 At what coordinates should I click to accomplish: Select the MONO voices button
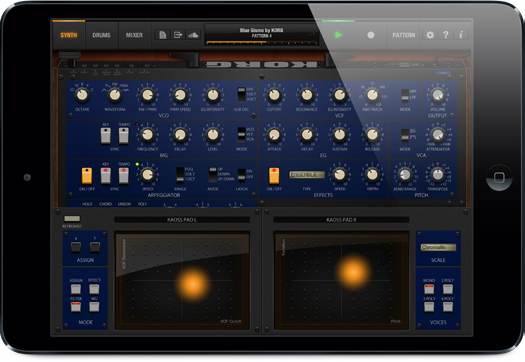tap(429, 288)
